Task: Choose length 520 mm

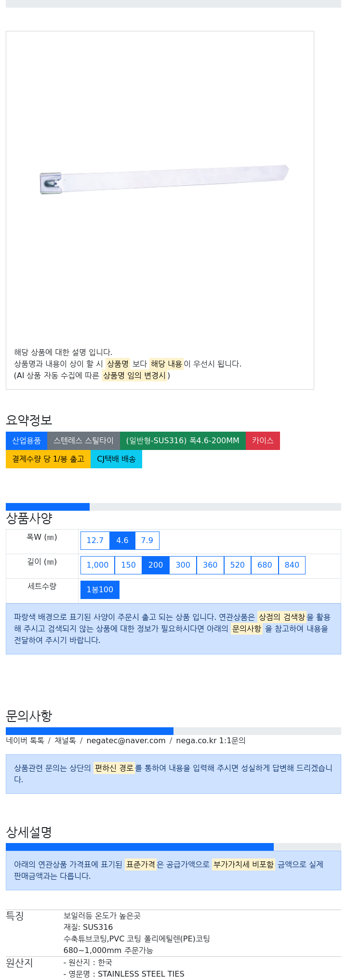Action: point(238,565)
